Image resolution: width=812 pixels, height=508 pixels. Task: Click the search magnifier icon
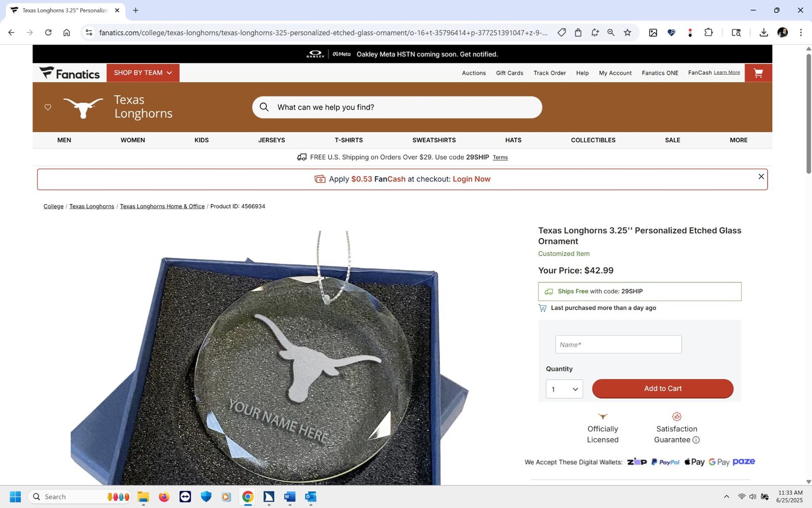(264, 107)
